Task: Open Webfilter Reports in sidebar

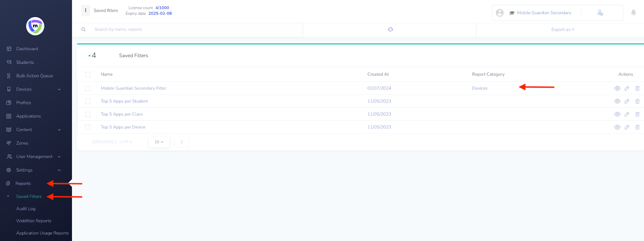Action: 34,221
